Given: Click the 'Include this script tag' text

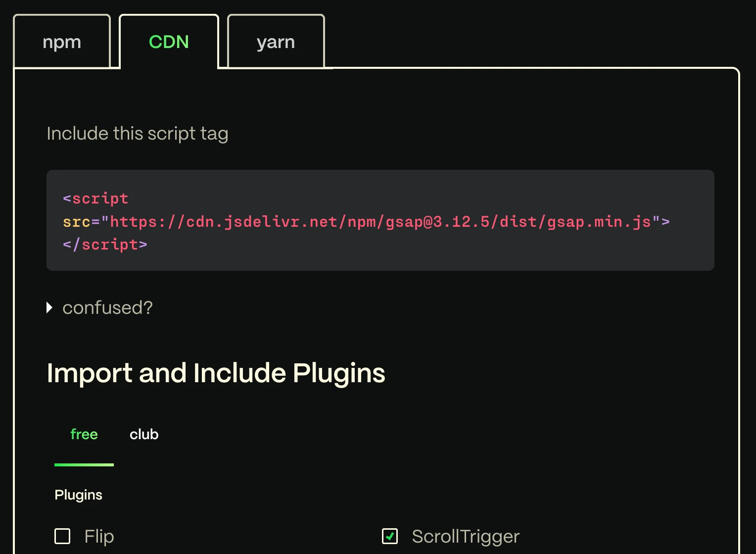Looking at the screenshot, I should pos(138,134).
